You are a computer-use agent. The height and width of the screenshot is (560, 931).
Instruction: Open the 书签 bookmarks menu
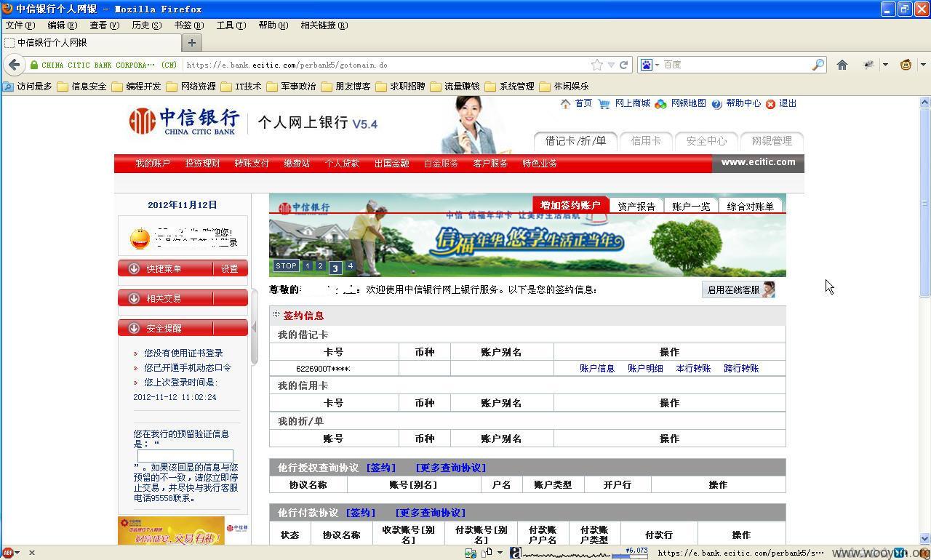pyautogui.click(x=188, y=25)
